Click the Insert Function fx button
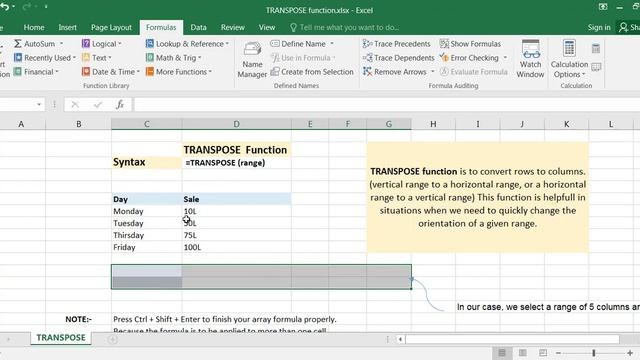This screenshot has width=640, height=360. 120,104
